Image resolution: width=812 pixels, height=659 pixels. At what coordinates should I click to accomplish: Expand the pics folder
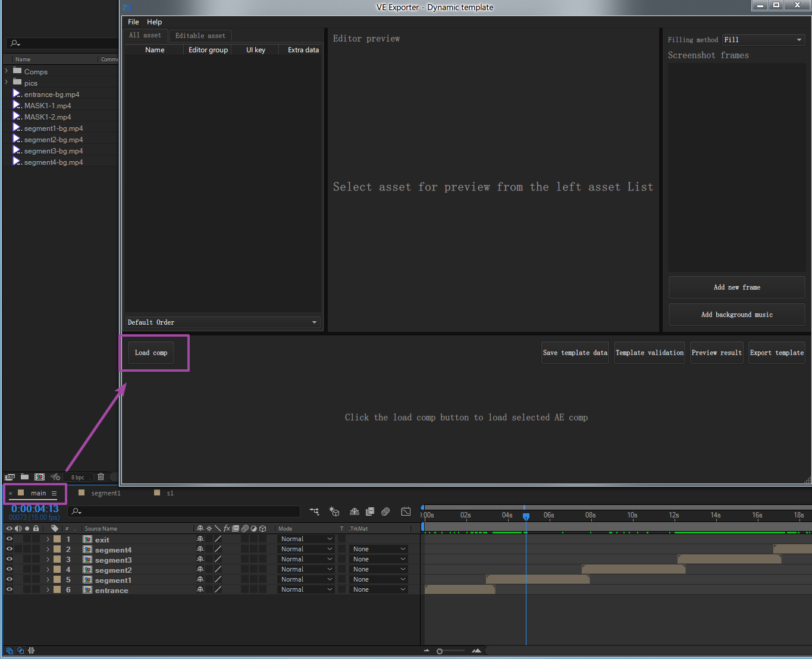(x=7, y=82)
